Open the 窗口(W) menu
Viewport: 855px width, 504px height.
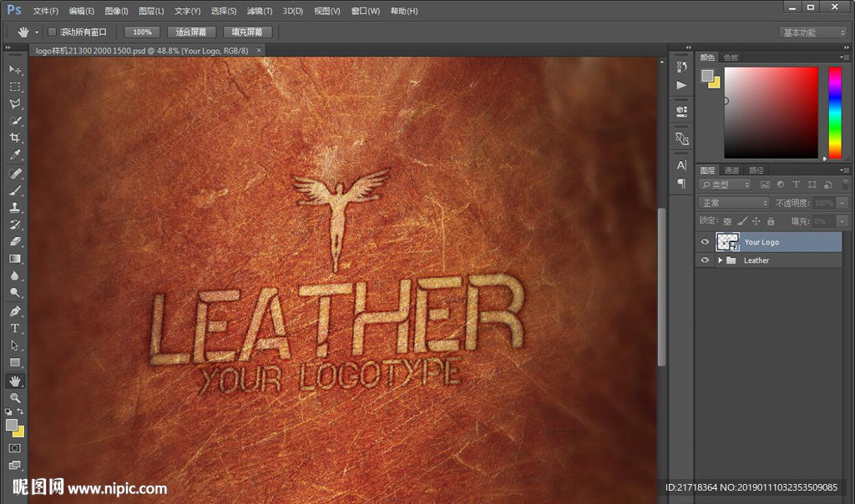366,11
